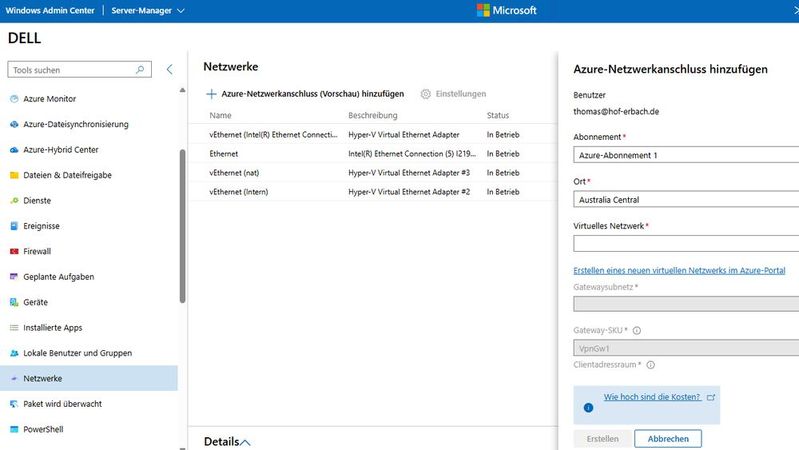This screenshot has height=450, width=799.
Task: Show info for Clientadressraum
Action: tap(651, 365)
